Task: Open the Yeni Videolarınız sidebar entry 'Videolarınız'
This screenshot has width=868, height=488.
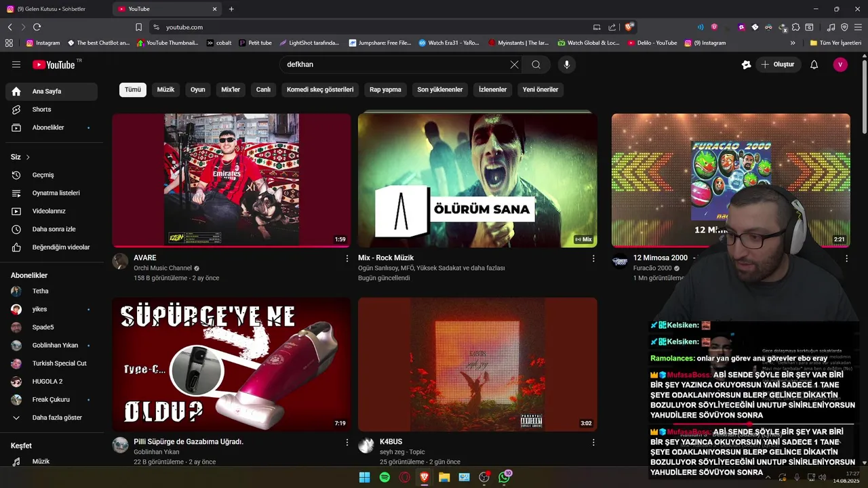Action: (52, 211)
